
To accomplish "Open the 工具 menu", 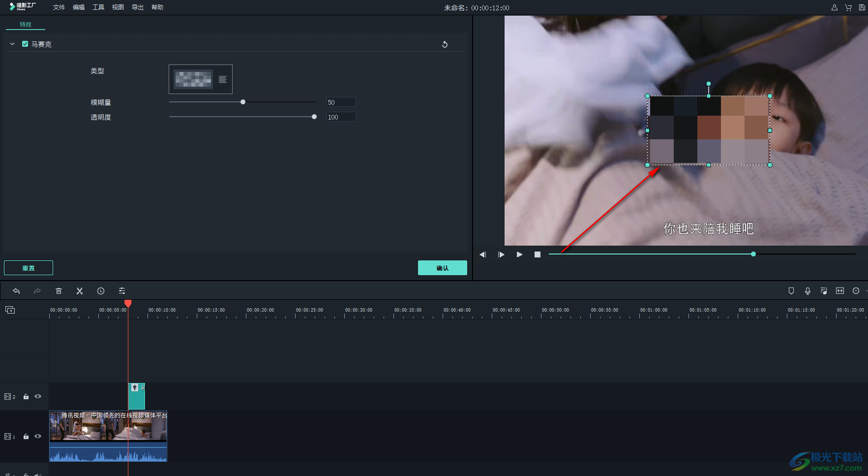I will (x=98, y=7).
